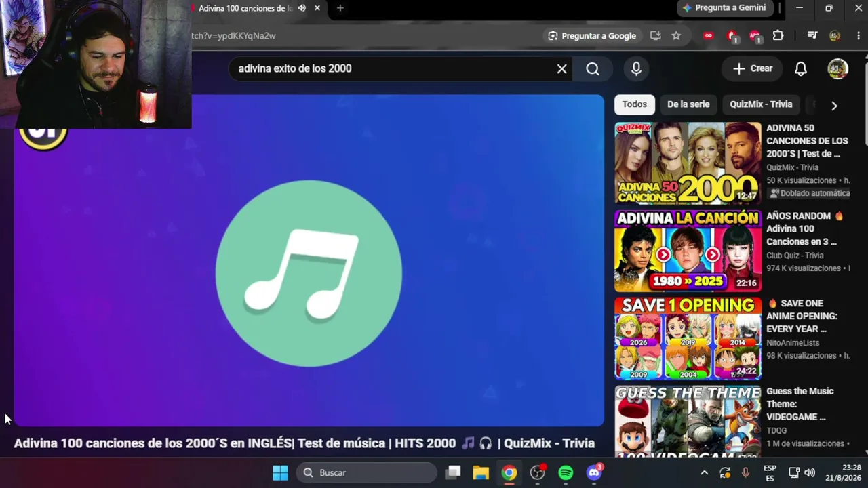The image size is (868, 488).
Task: Open the Extensions puzzle menu
Action: coord(778,36)
